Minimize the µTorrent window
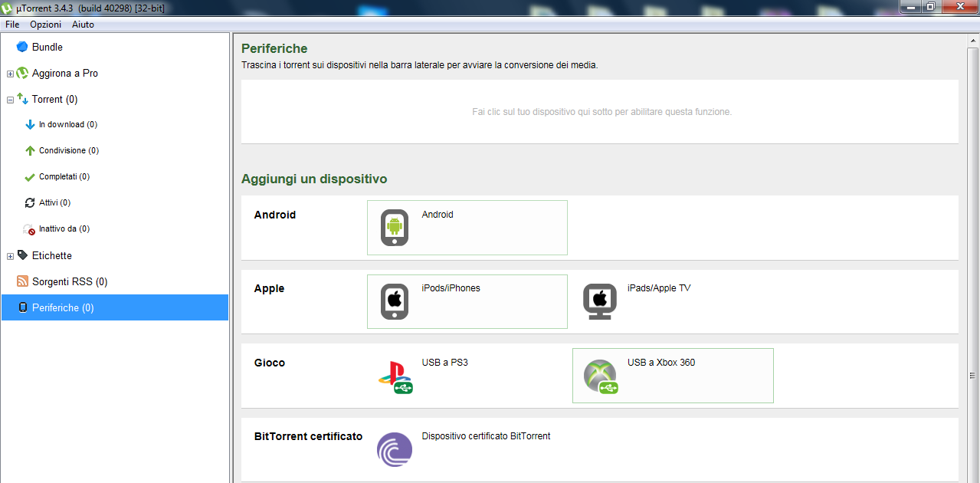Screen dimensions: 980x483 coord(910,6)
